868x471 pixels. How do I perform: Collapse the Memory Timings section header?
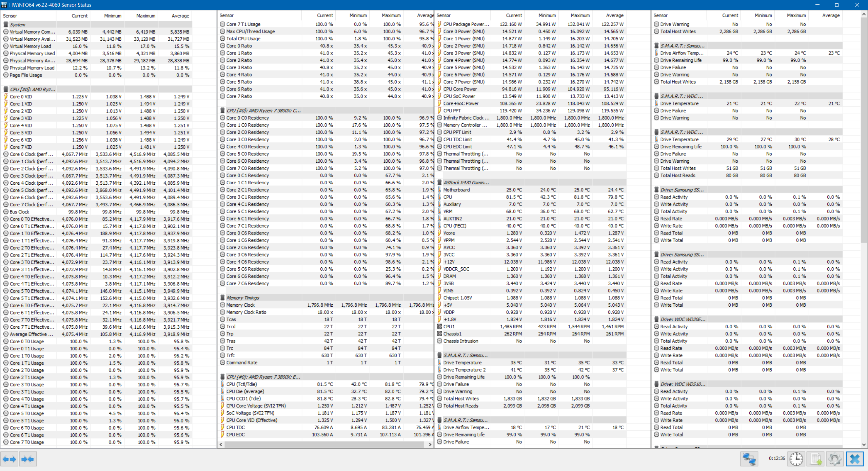click(243, 298)
